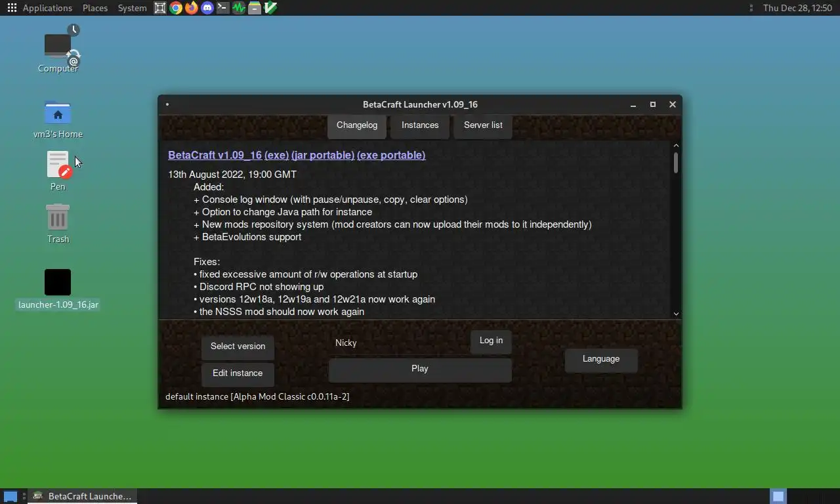Click the '13th August 2022, 19:00 GMT' date line
This screenshot has width=840, height=504.
[x=232, y=175]
